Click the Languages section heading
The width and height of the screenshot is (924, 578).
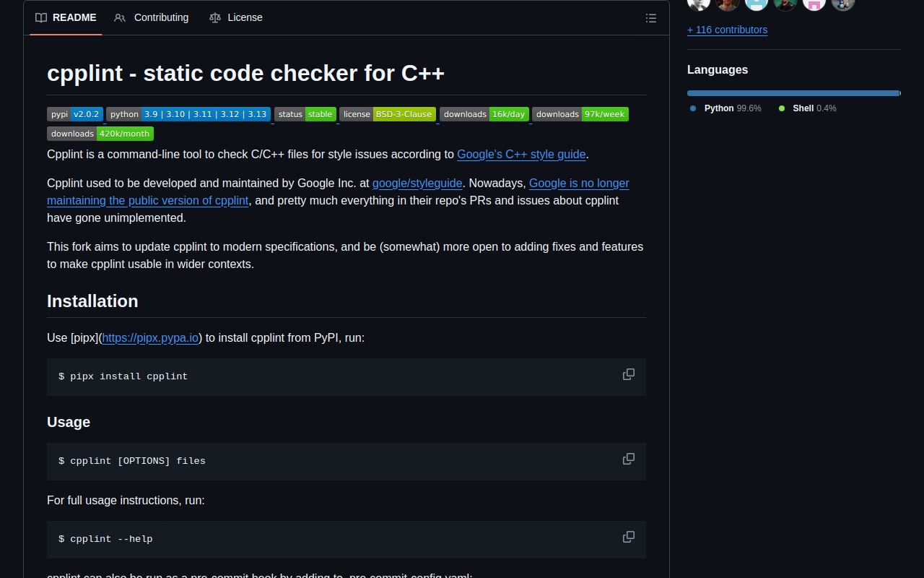pyautogui.click(x=718, y=70)
